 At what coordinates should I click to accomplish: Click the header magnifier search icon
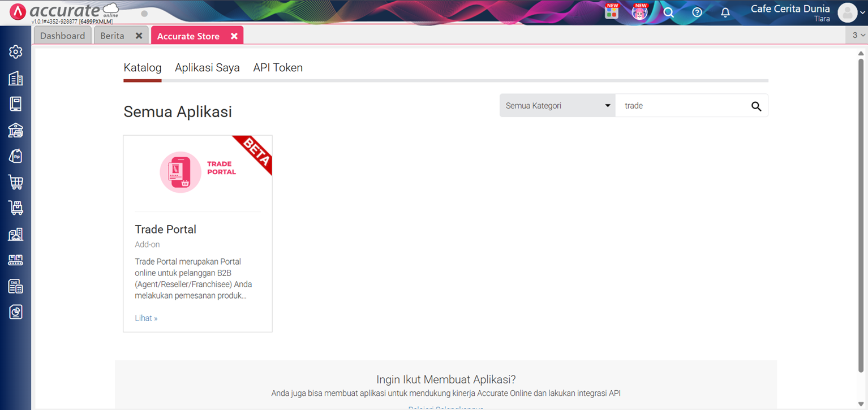tap(668, 12)
